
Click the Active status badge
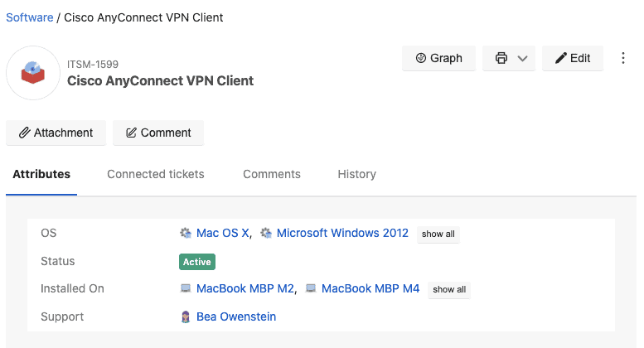tap(197, 262)
